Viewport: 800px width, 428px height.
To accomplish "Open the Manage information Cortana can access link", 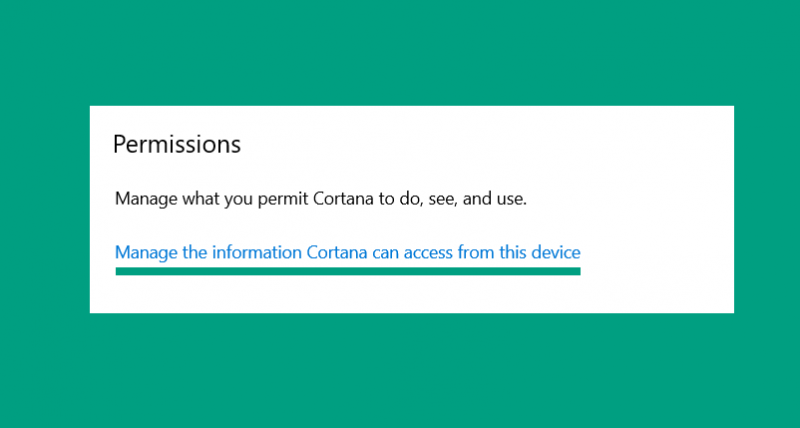I will point(347,252).
